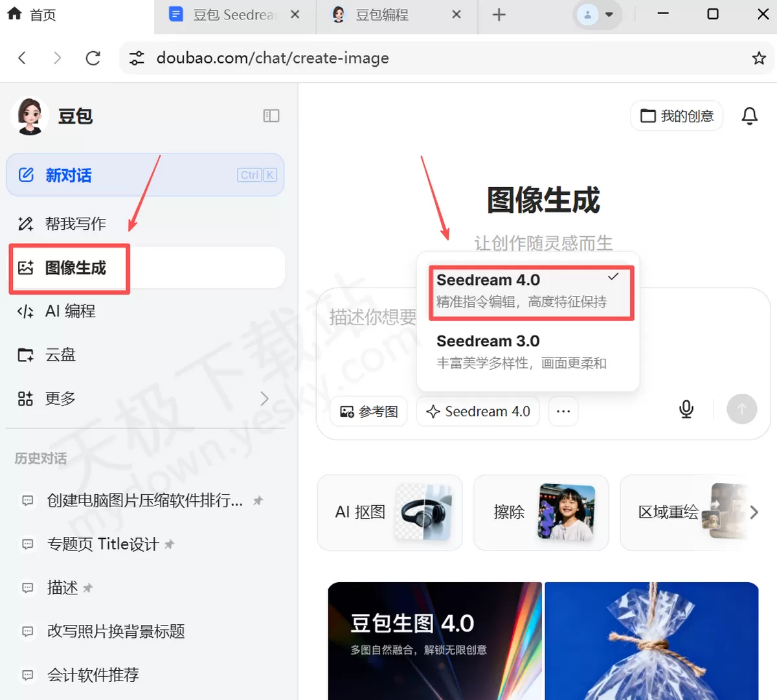This screenshot has width=777, height=700.
Task: Click the browser forward arrow
Action: tap(57, 58)
